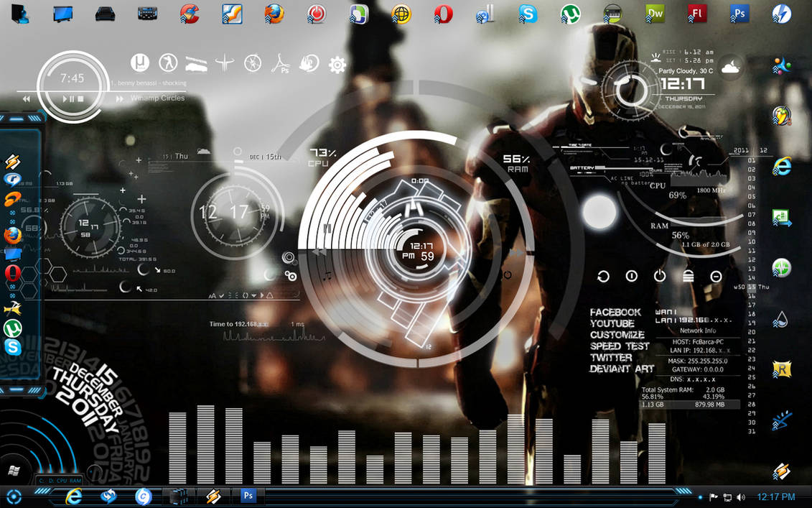Open the Opera shortcut in the top icon row

pos(443,14)
